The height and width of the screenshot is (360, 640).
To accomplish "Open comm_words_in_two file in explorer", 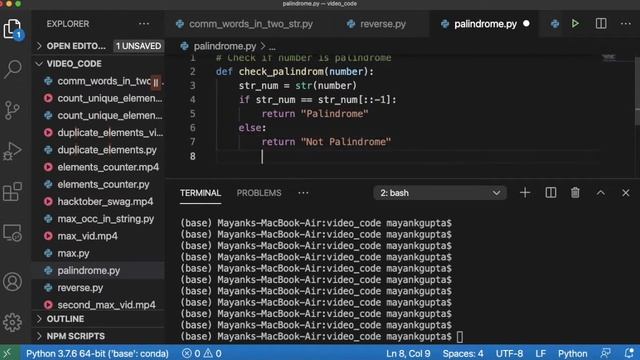I will (x=98, y=81).
